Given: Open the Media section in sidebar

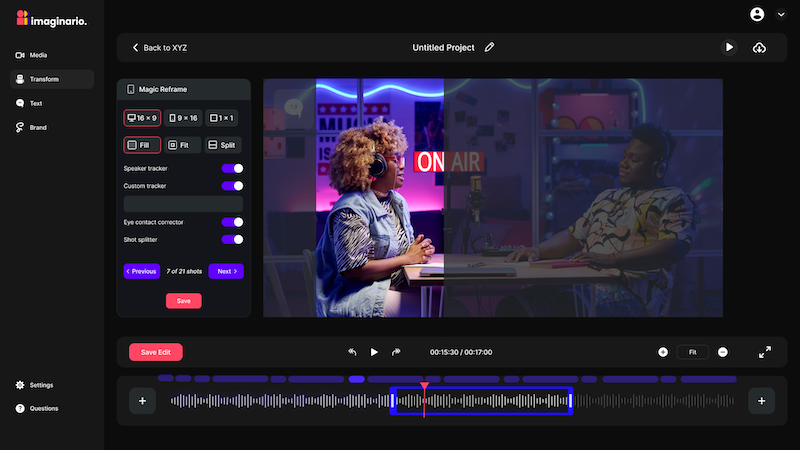Looking at the screenshot, I should point(31,55).
